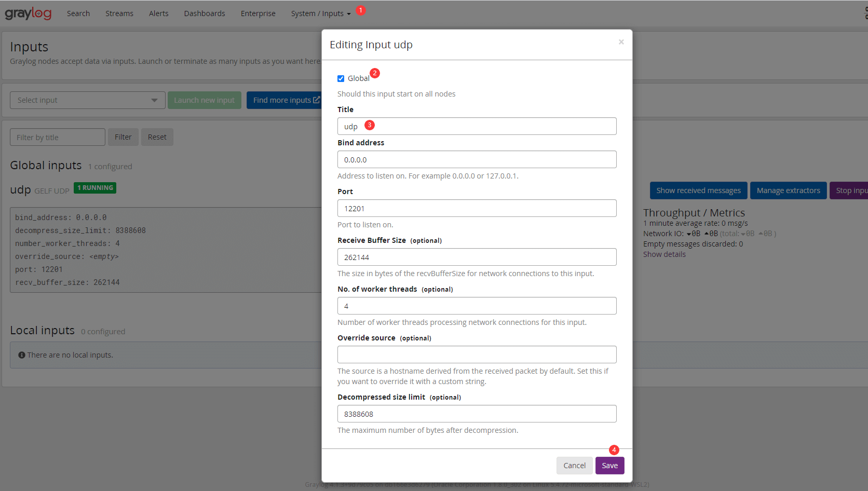The height and width of the screenshot is (491, 868).
Task: Open the Graylog logo home link
Action: tap(28, 13)
